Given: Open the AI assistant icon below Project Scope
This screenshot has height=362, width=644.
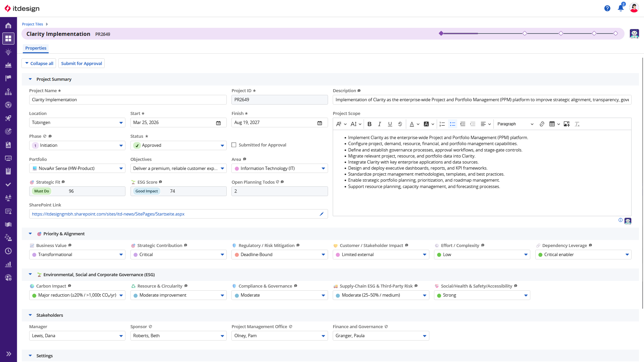Looking at the screenshot, I should click(628, 221).
